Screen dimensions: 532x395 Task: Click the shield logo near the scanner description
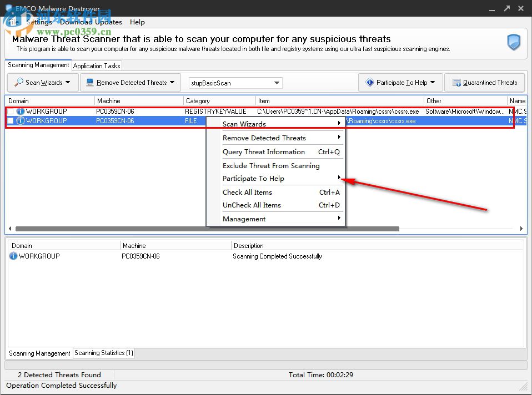[x=513, y=42]
